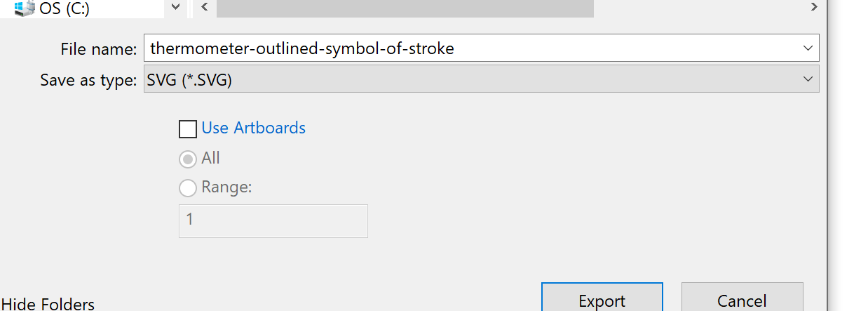Click the horizontal scrollbar left arrow

coord(204,7)
